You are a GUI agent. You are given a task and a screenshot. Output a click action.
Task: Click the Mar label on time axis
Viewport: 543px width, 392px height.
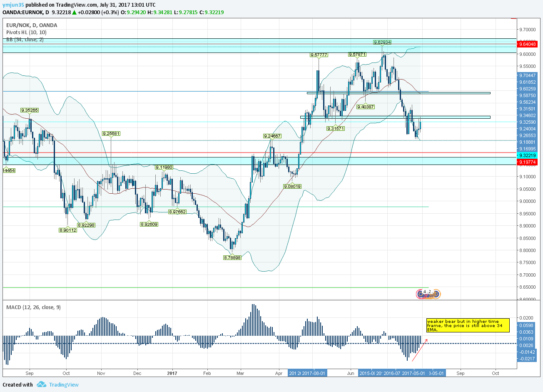coord(240,373)
